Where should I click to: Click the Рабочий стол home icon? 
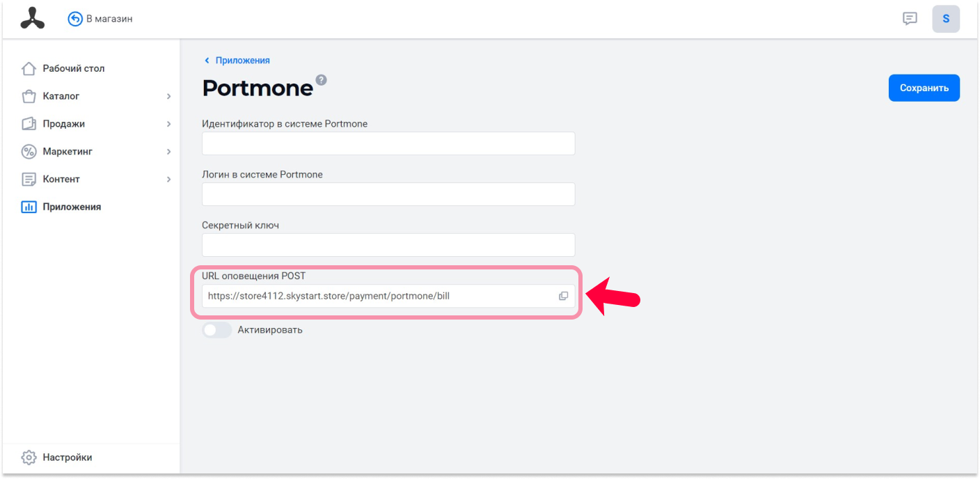[29, 69]
